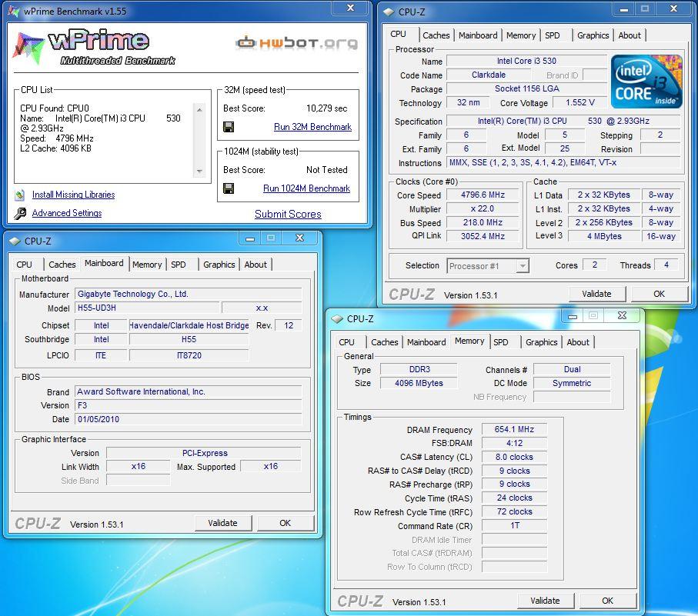Viewport: 698px width, 616px height.
Task: Click the Intel Core i3 inside badge
Action: tap(646, 82)
